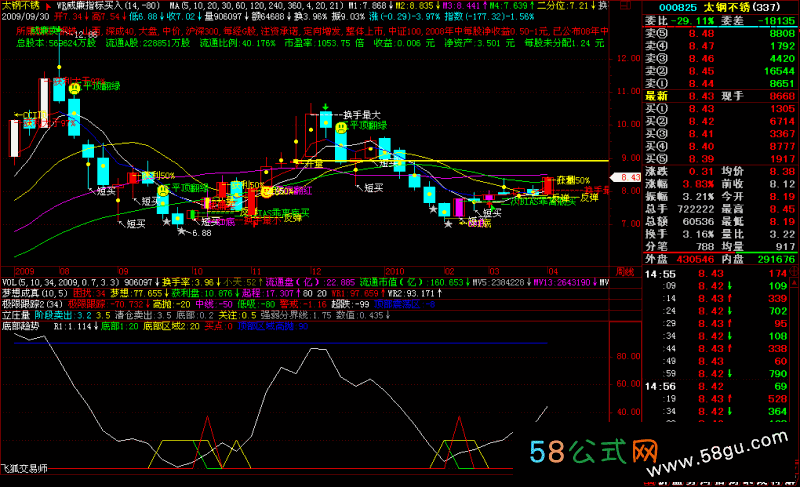Image resolution: width=800 pixels, height=487 pixels.
Task: Click the 14:56 tick trade row
Action: click(716, 387)
